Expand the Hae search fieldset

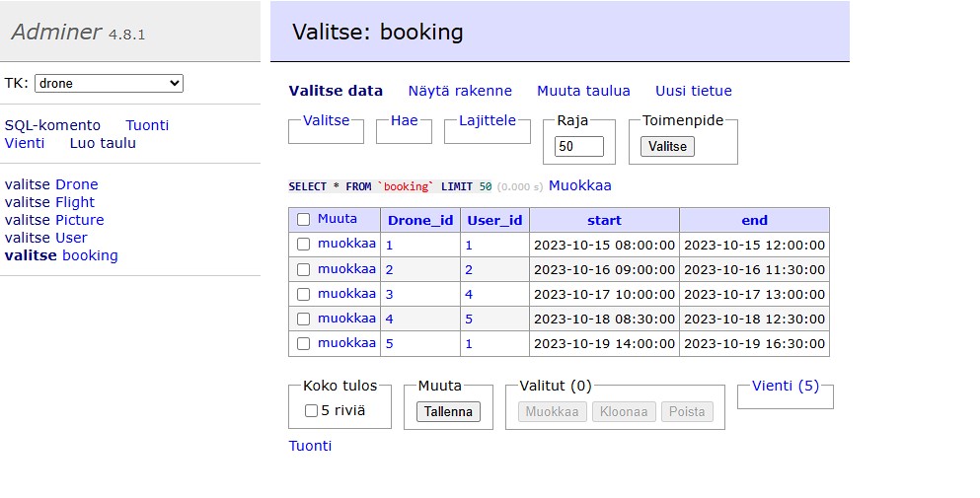click(404, 120)
